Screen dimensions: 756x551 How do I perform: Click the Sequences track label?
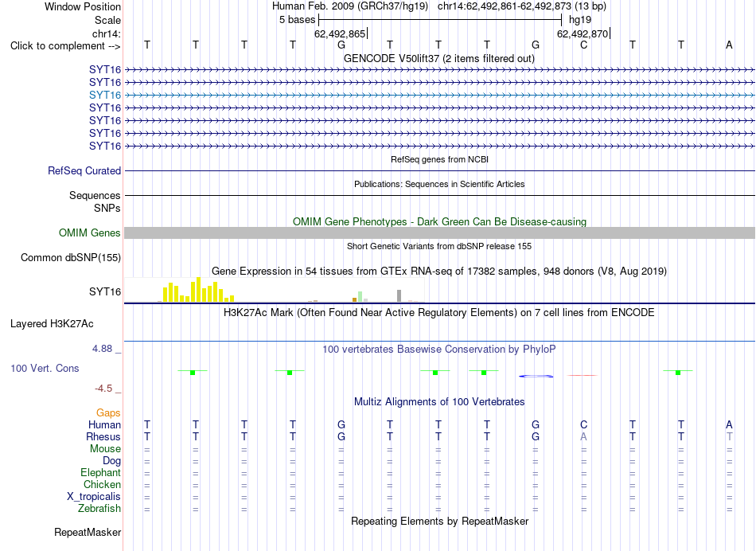[95, 195]
